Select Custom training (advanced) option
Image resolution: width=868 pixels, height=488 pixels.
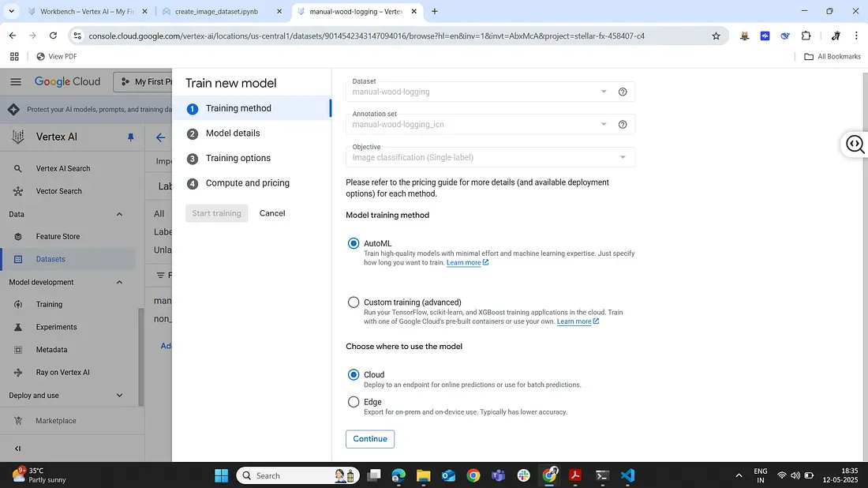point(354,302)
